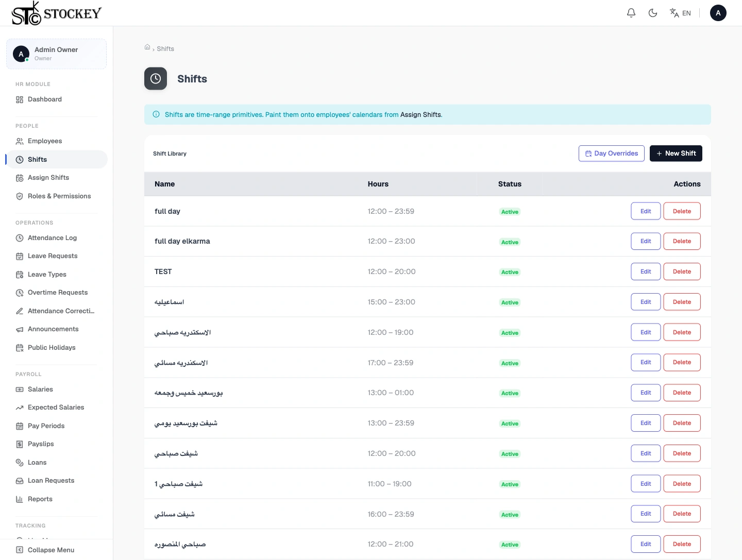The image size is (742, 560).
Task: Click the New Shift button
Action: coord(676,154)
